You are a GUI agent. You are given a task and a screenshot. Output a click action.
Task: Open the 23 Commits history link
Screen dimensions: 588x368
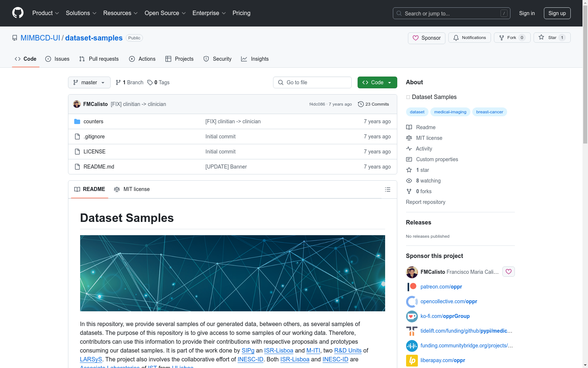(373, 104)
